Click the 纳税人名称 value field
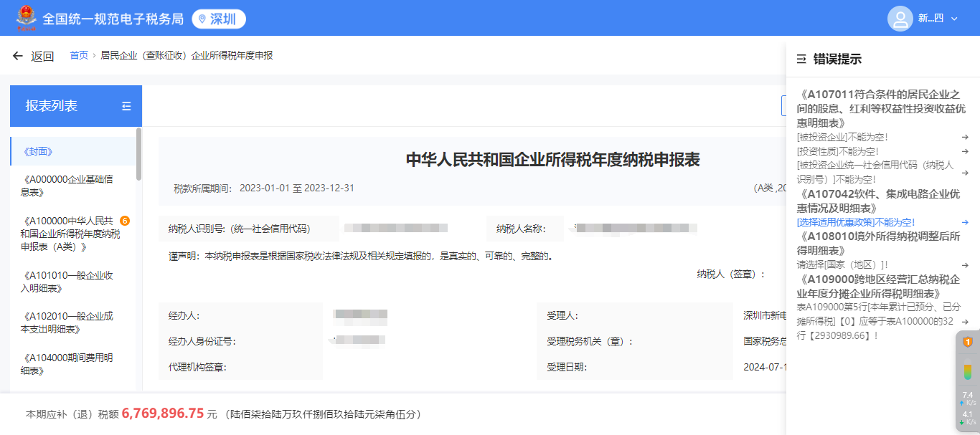 [633, 228]
